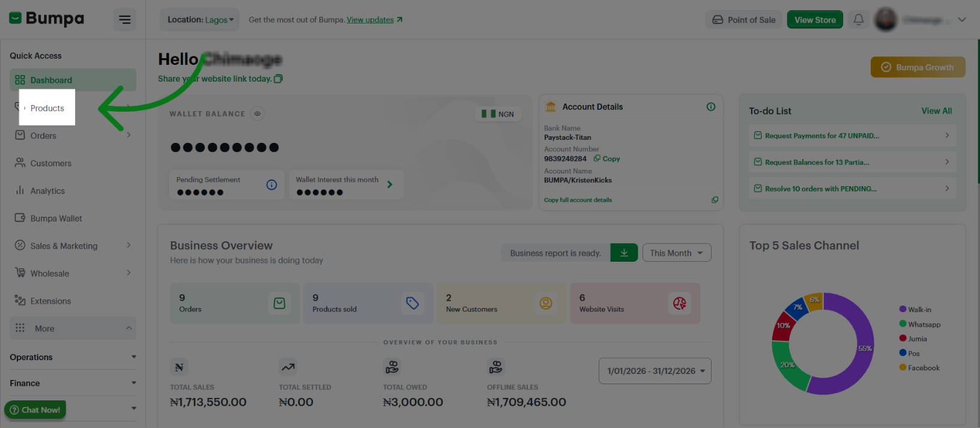Click the Website Visits globe icon
Screen dimensions: 980x428
pos(679,303)
